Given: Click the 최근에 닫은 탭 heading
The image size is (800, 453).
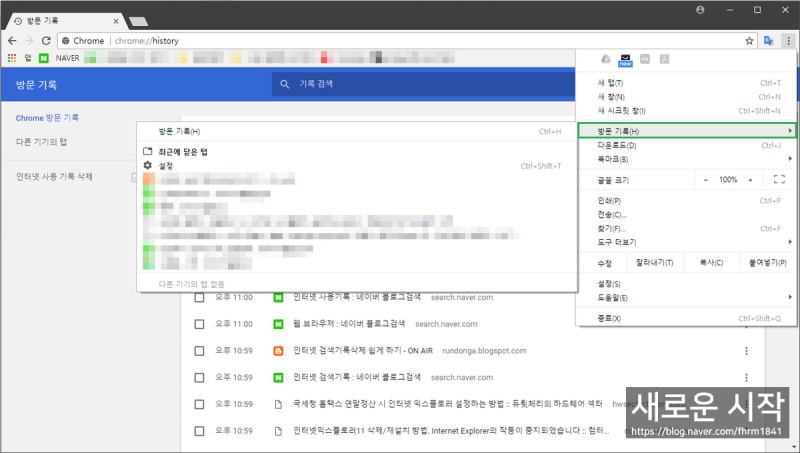Looking at the screenshot, I should [183, 152].
